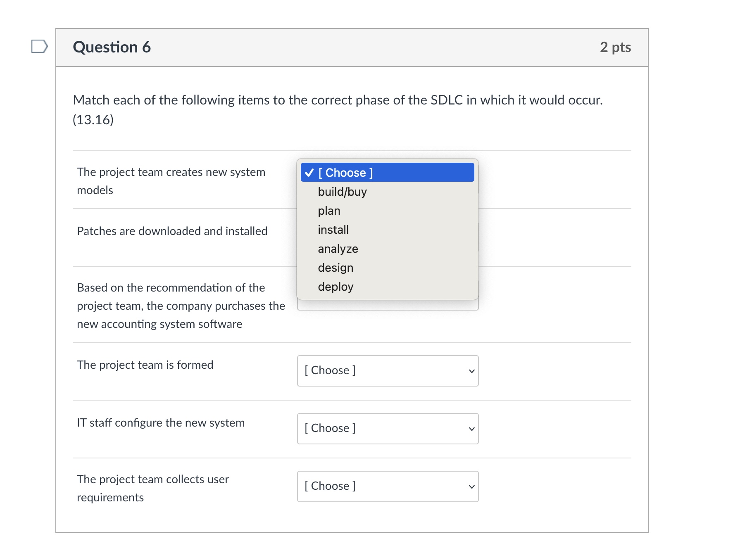Click the 'company purchases the new accounting system' prompt

[x=181, y=306]
